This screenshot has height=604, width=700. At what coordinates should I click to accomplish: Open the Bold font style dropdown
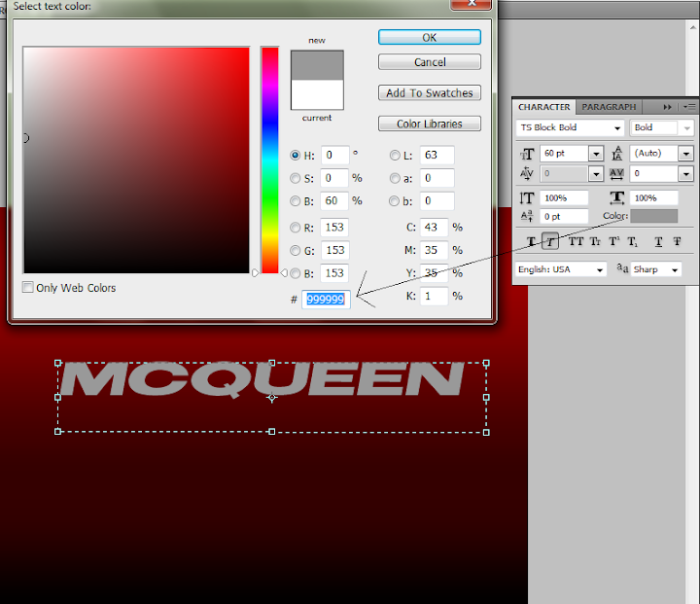click(x=686, y=127)
